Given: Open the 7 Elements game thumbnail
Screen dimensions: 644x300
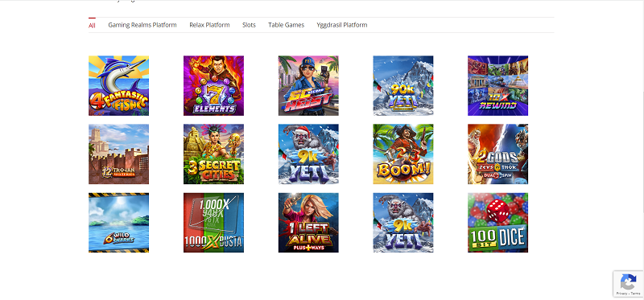Looking at the screenshot, I should coord(213,86).
